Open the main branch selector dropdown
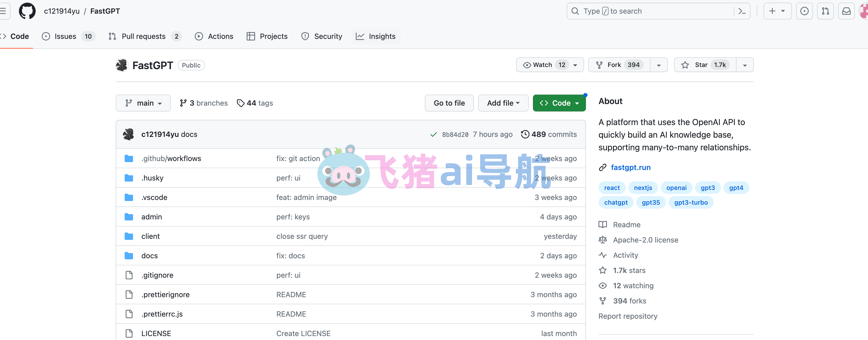Screen dimensions: 868x340 pyautogui.click(x=143, y=103)
